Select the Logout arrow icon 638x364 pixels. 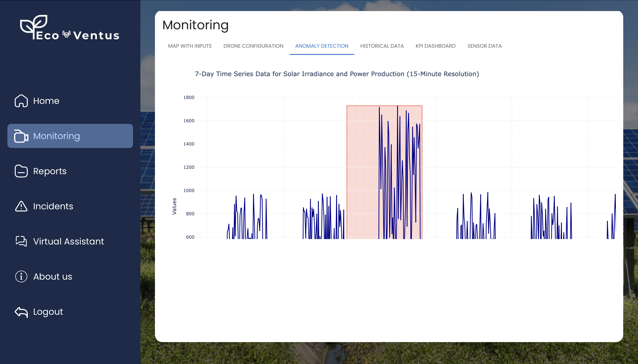coord(21,312)
